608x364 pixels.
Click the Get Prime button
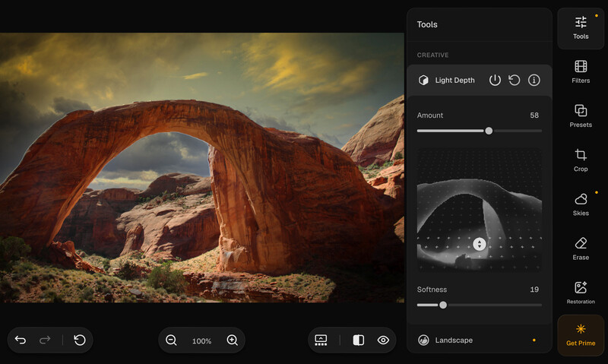coord(581,335)
